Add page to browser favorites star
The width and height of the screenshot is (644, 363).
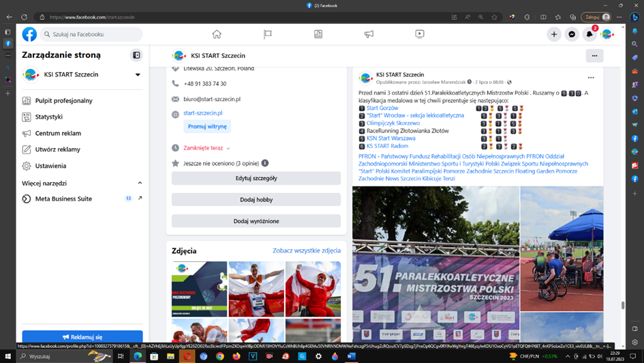495,17
